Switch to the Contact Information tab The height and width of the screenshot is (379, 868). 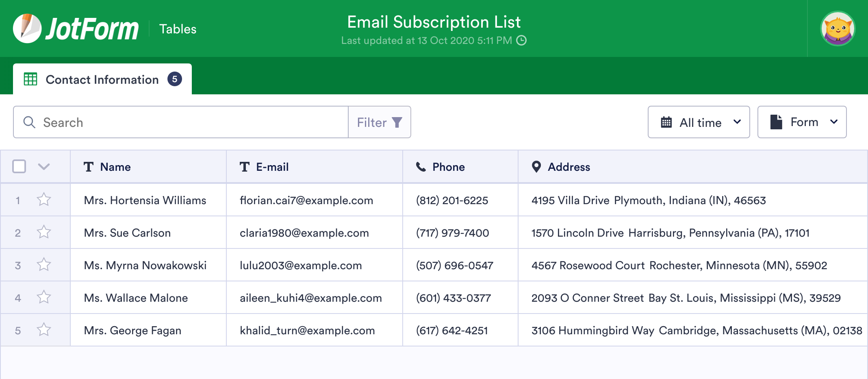(x=102, y=80)
